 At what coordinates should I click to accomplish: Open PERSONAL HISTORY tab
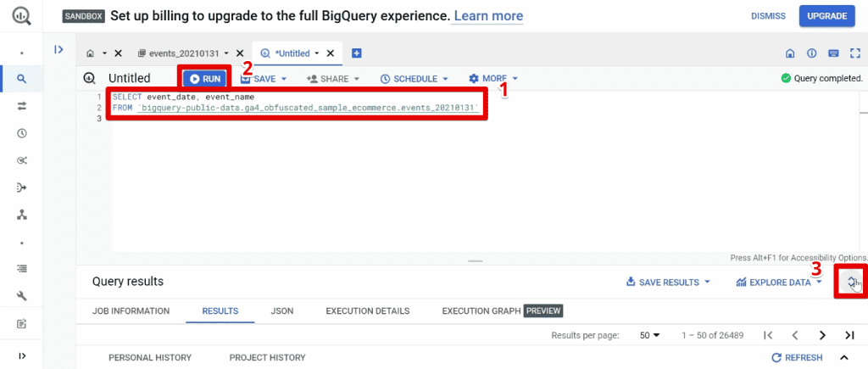(x=150, y=357)
